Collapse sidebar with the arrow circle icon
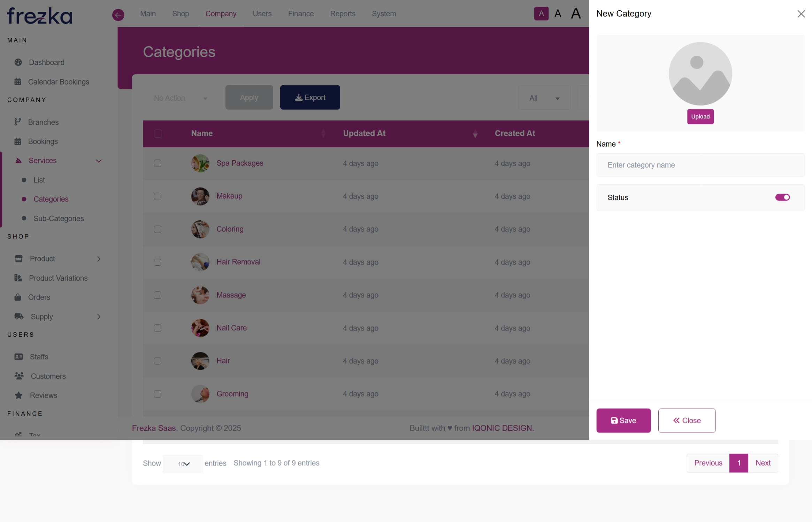This screenshot has height=522, width=812. (118, 15)
